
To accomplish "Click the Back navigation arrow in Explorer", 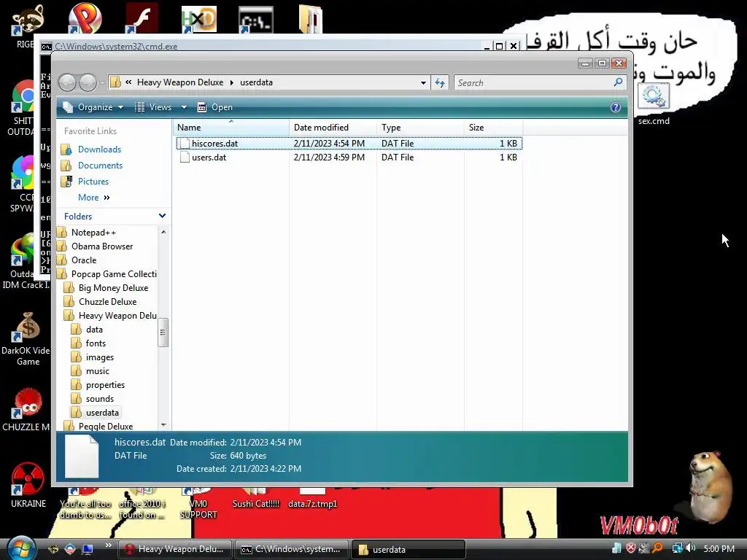I will [x=67, y=83].
